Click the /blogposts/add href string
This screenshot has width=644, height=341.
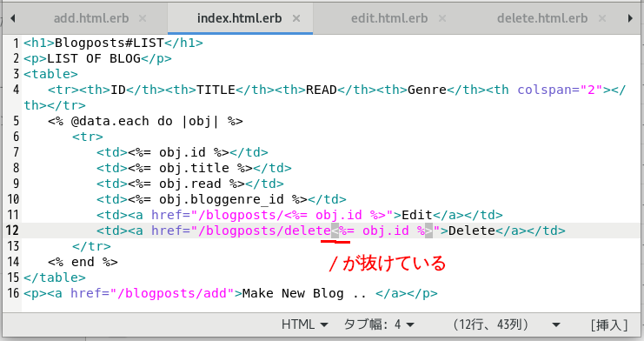(172, 293)
